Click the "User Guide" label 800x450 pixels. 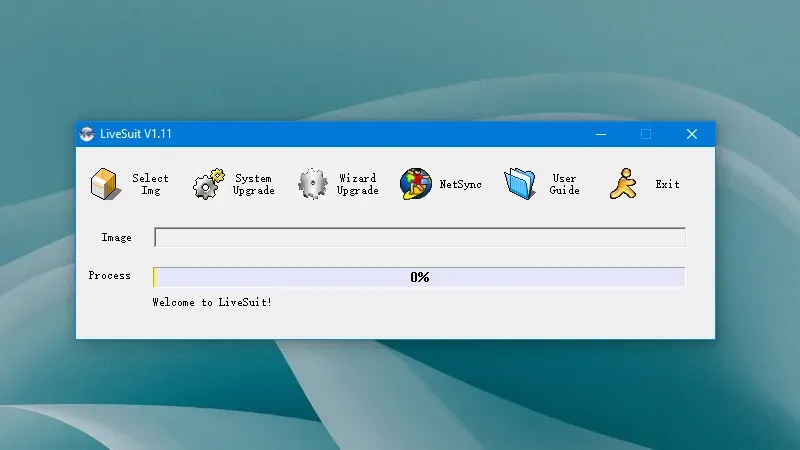564,184
